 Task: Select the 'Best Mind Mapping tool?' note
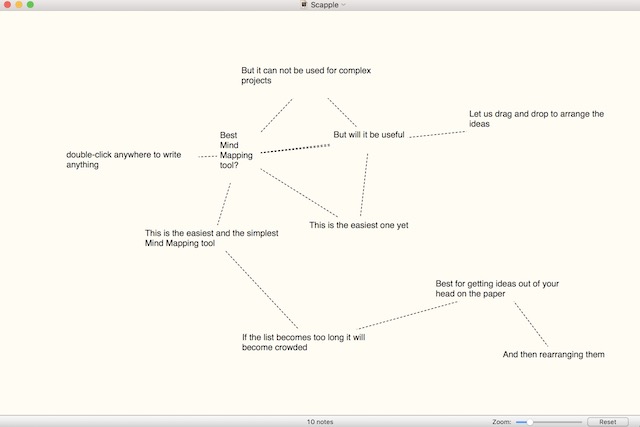tap(236, 150)
